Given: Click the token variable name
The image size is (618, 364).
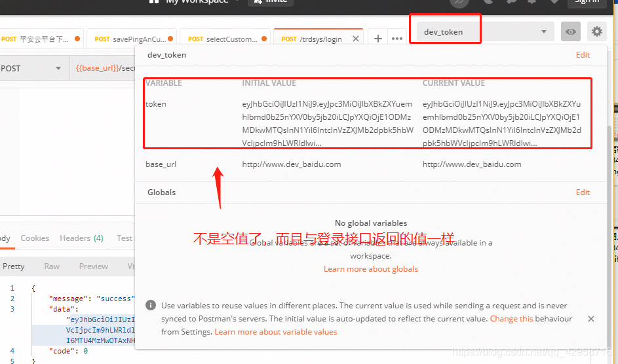Looking at the screenshot, I should 156,104.
